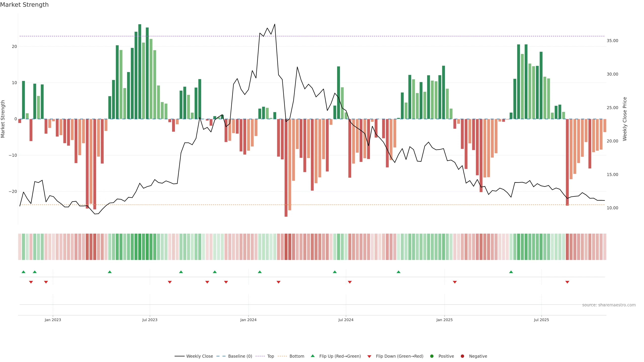Click Flip Down red triangle legend icon
The height and width of the screenshot is (362, 644).
(369, 356)
